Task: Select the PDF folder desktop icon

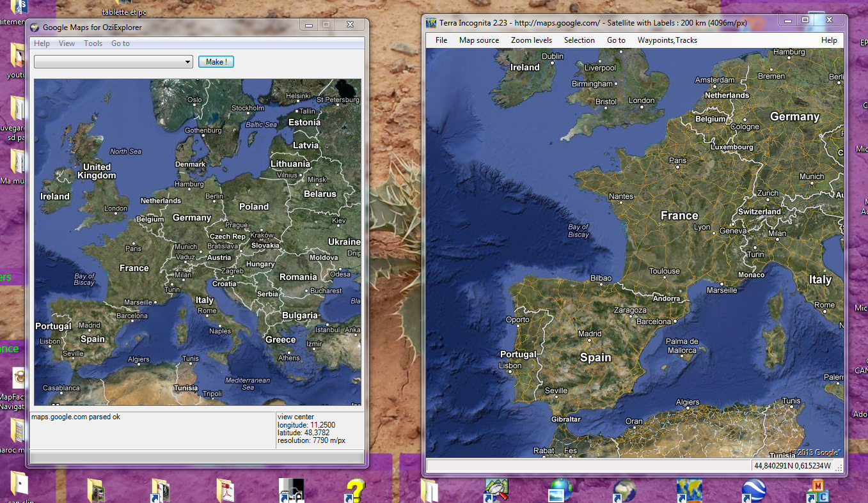Action: [x=226, y=490]
